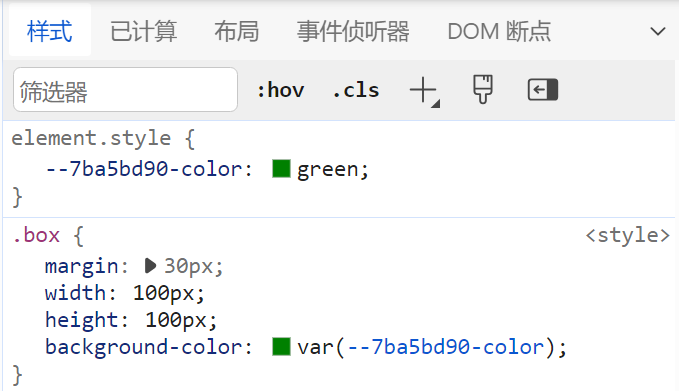679x391 pixels.
Task: Click the --7ba5bd90-color variable link in var()
Action: click(446, 347)
